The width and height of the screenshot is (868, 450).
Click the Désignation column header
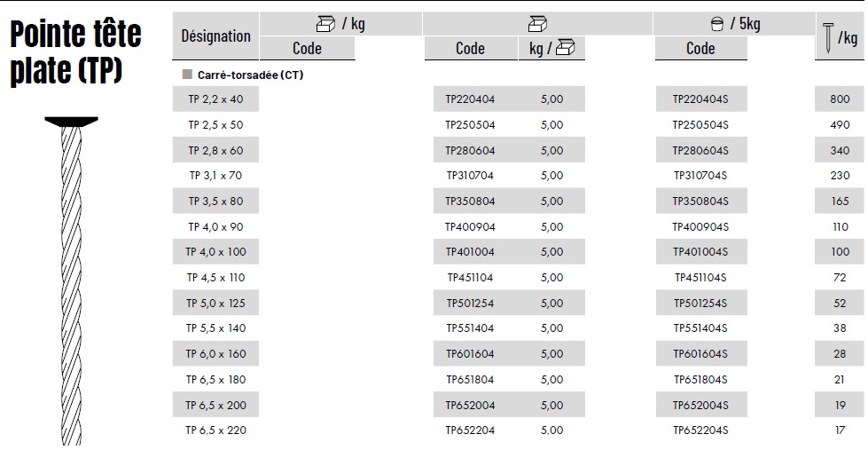tap(215, 36)
